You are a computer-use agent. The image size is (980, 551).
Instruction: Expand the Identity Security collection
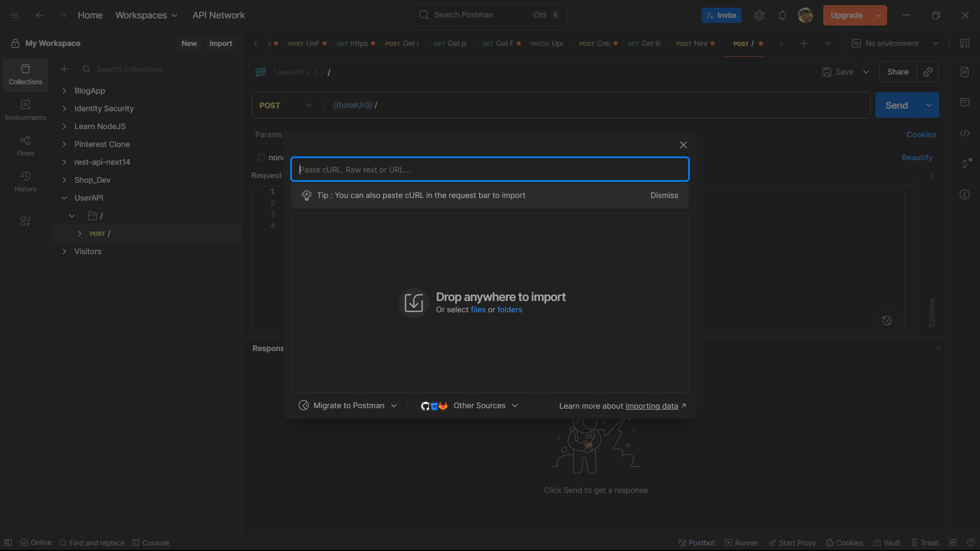[x=64, y=109]
